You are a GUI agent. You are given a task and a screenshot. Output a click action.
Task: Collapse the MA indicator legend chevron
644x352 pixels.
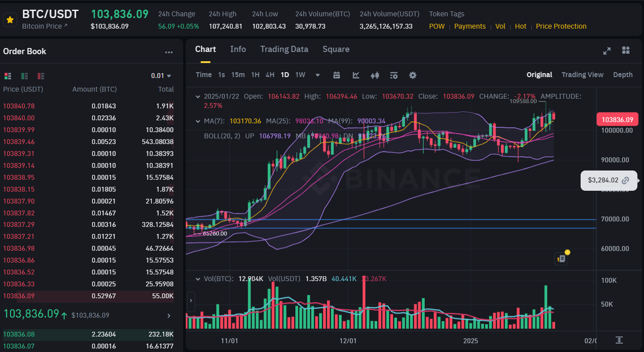[x=198, y=121]
